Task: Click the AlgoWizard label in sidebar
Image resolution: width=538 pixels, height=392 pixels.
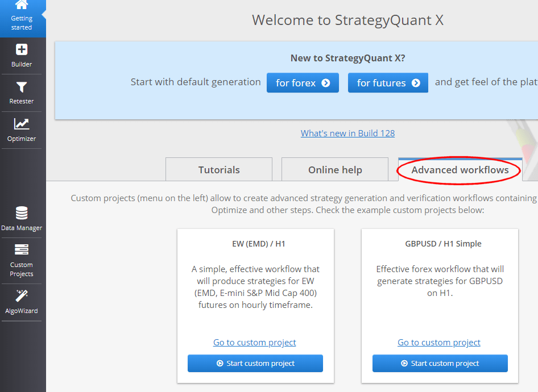Action: tap(21, 311)
